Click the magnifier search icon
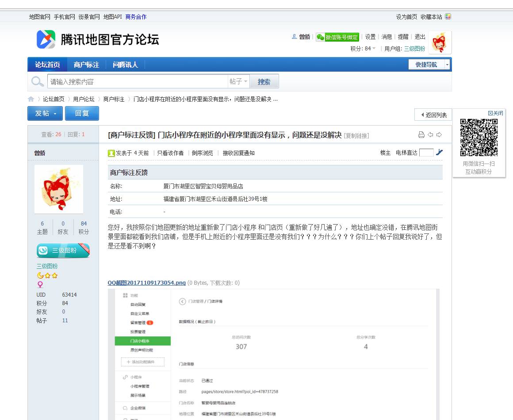The image size is (513, 420). click(x=37, y=81)
